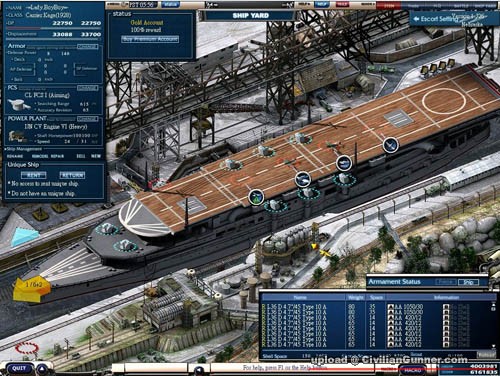Select the bow gun turret mount
The image size is (500, 376).
(x=106, y=229)
